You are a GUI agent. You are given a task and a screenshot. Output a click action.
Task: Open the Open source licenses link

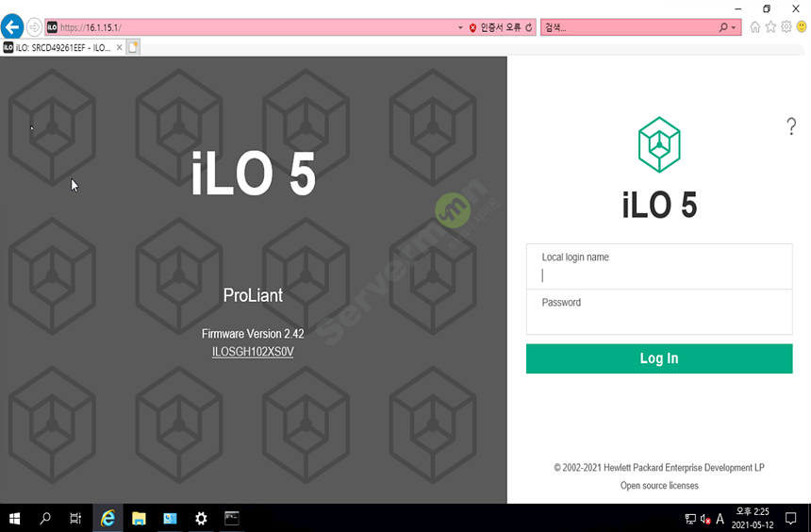(659, 486)
